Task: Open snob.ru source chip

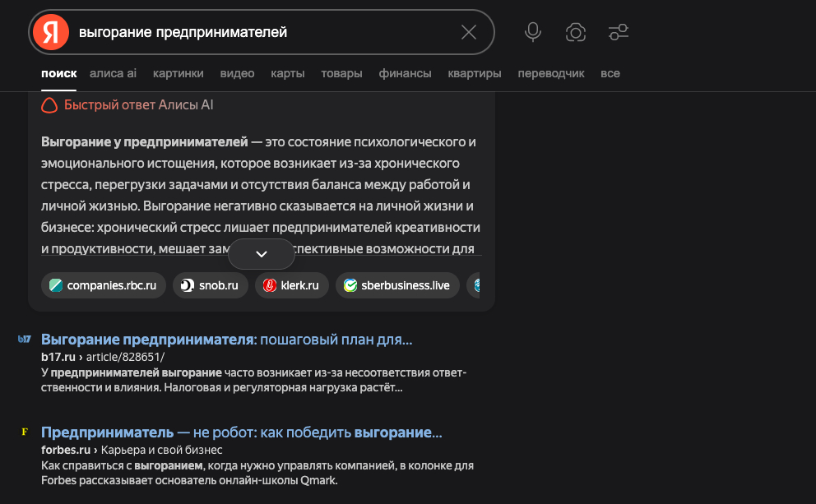Action: [210, 285]
